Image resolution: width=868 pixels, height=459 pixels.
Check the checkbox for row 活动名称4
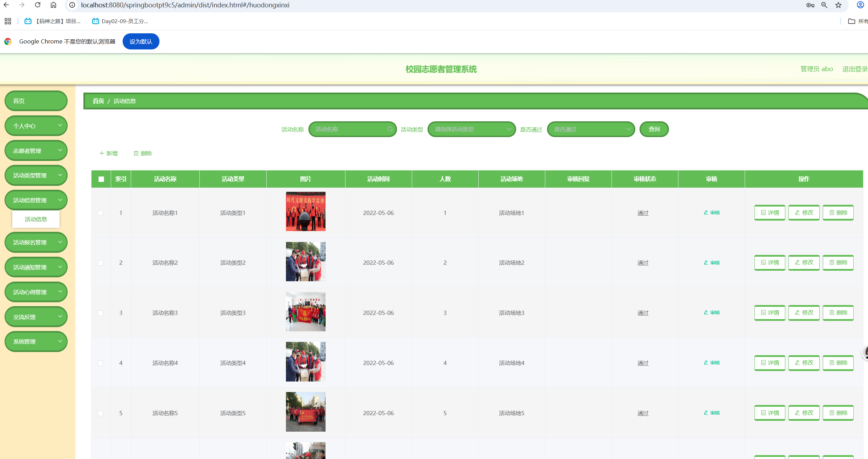(101, 363)
